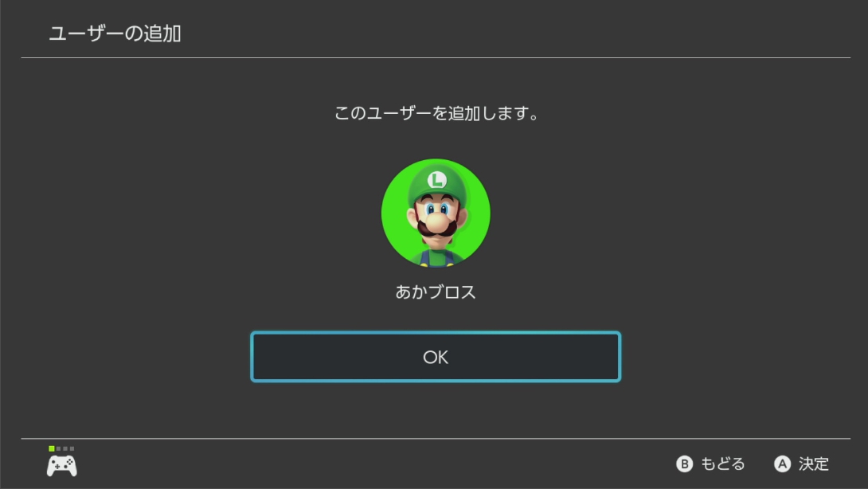
Task: Click the green player-one indicator light
Action: coord(52,448)
